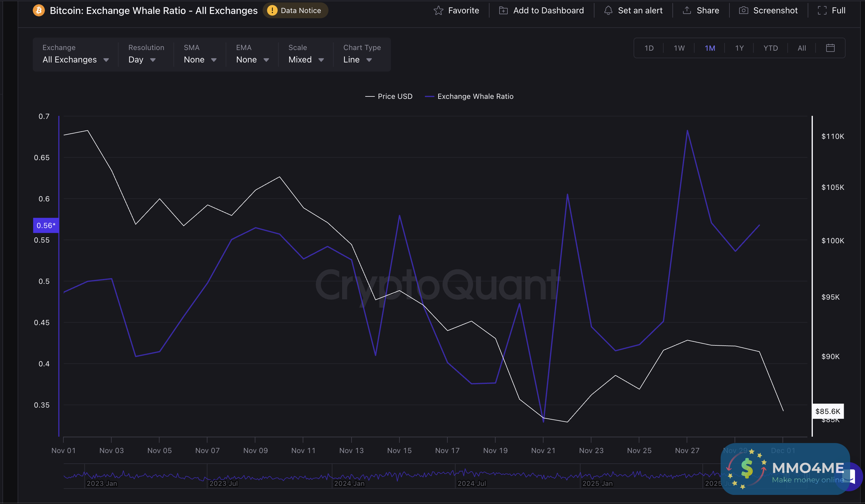Click the Bitcoin logo icon
The height and width of the screenshot is (504, 865).
tap(39, 11)
